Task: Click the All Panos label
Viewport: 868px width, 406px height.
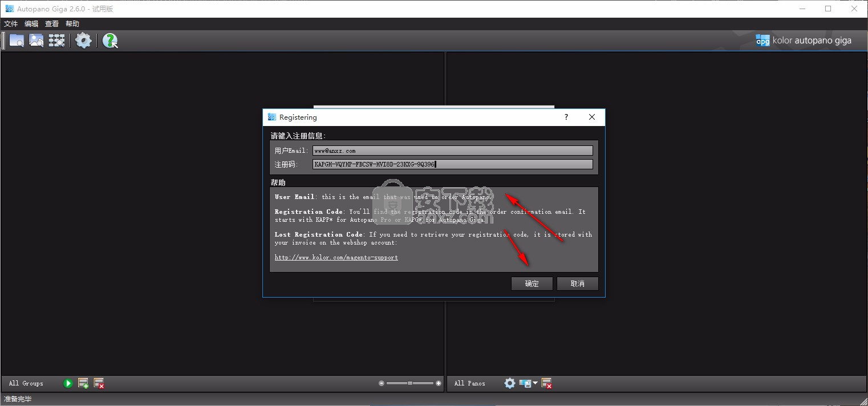Action: tap(470, 384)
